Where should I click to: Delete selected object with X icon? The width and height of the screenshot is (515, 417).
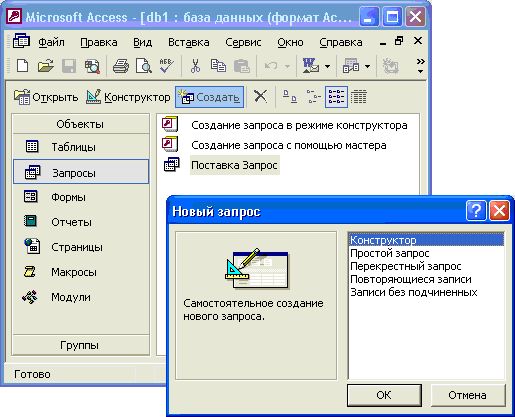point(260,97)
